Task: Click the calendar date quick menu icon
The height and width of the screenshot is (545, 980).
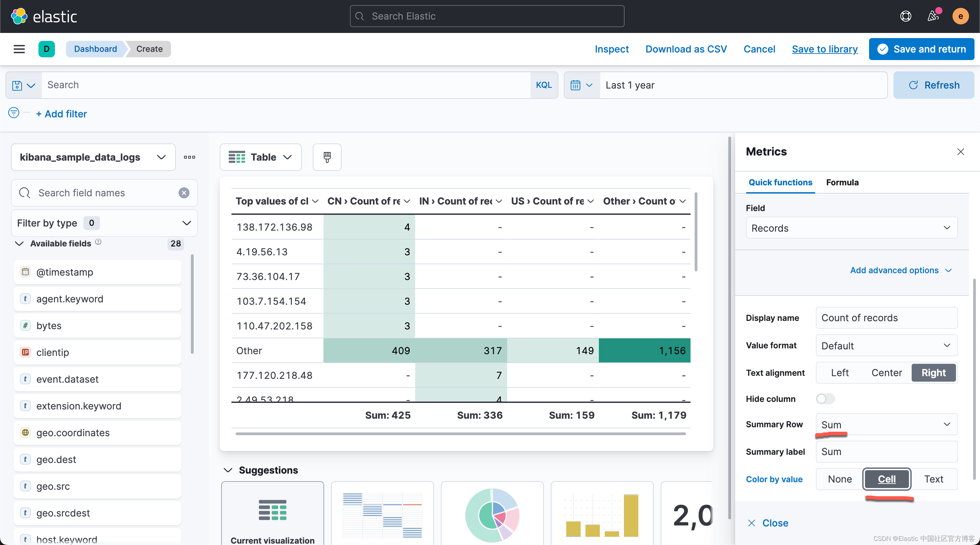Action: (581, 85)
